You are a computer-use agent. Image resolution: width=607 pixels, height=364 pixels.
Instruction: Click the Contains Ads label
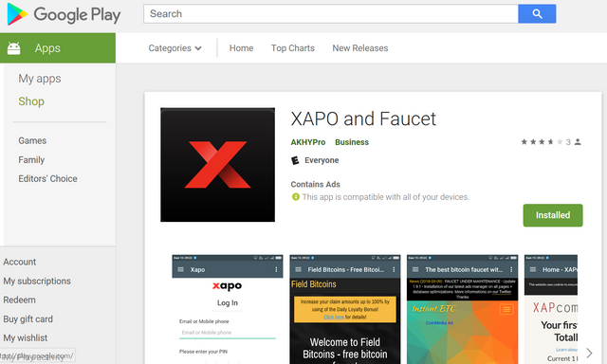tap(316, 185)
